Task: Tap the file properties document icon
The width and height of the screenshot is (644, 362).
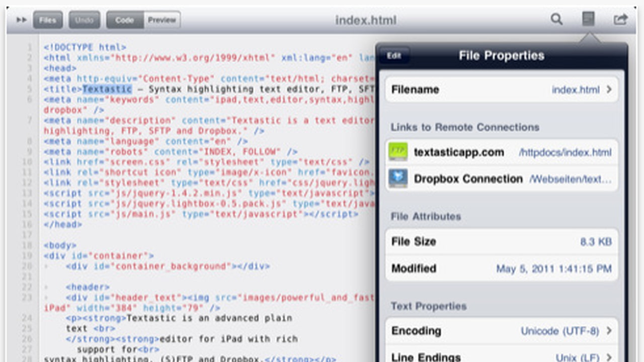Action: 588,19
